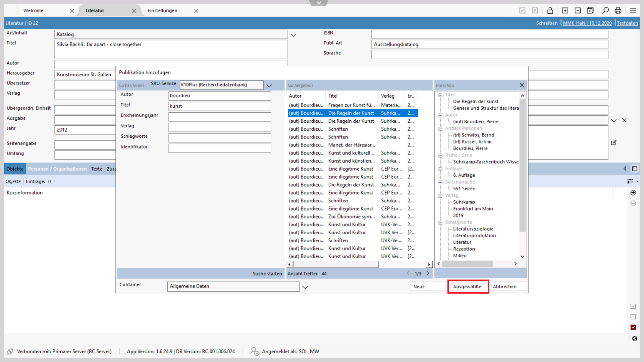Click Suche starten to run search

pos(267,274)
